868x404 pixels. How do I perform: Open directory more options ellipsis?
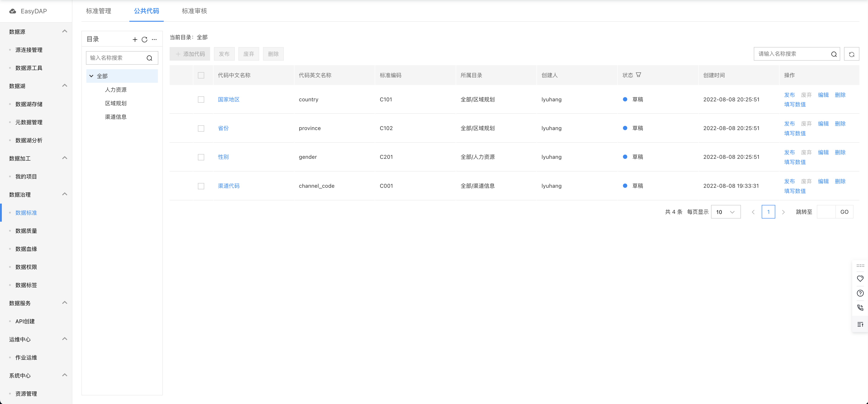pyautogui.click(x=154, y=39)
